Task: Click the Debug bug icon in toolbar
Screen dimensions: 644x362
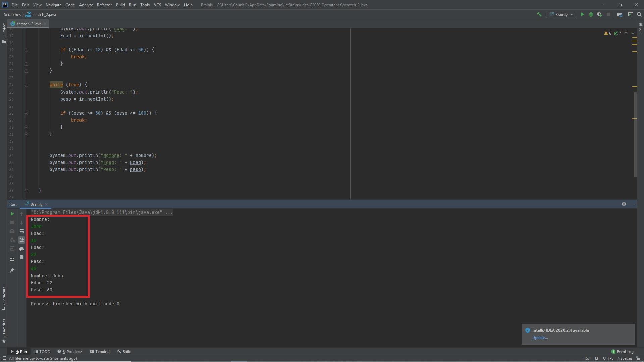Action: (x=591, y=14)
